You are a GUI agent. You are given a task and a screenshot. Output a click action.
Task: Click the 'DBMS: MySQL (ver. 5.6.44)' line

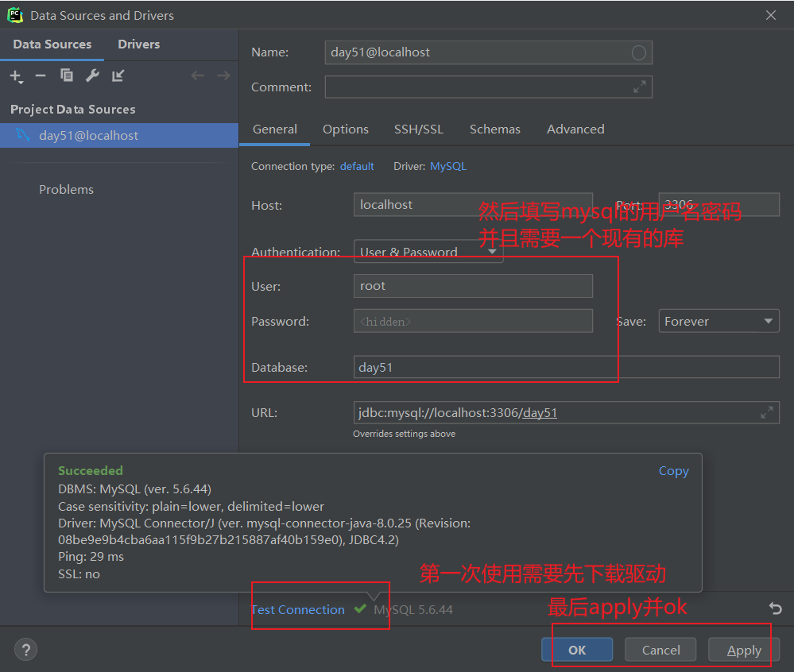[134, 489]
